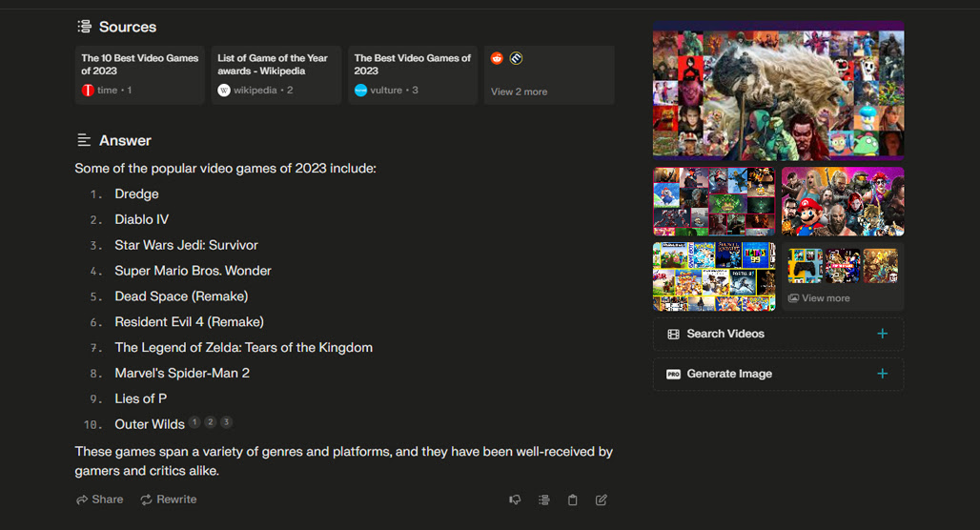
Task: Click the 'Answer' heading text
Action: [x=125, y=141]
